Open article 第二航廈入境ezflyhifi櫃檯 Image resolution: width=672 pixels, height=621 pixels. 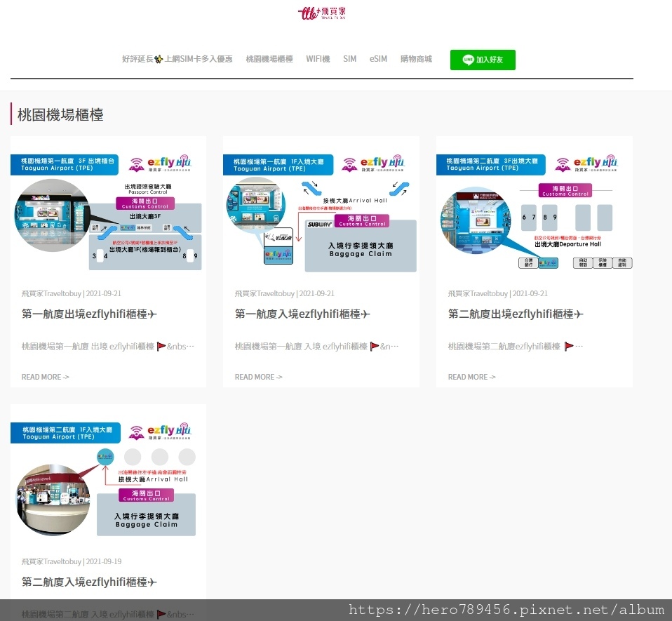click(89, 582)
